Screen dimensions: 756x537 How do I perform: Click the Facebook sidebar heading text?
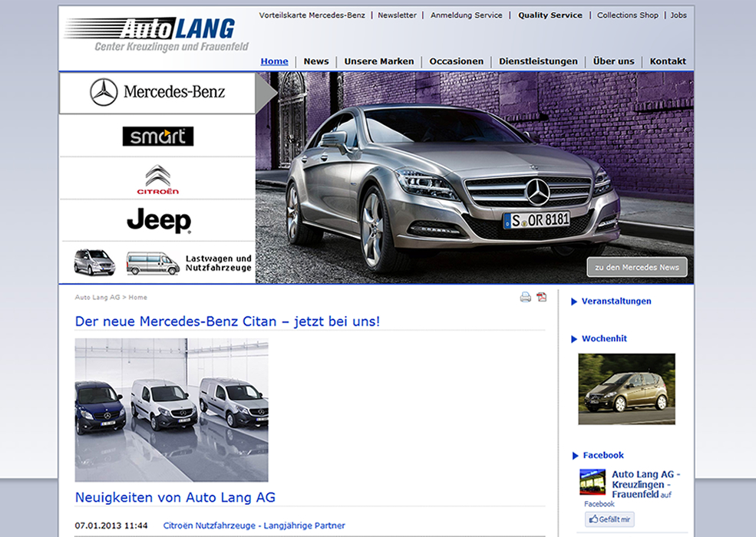[603, 455]
